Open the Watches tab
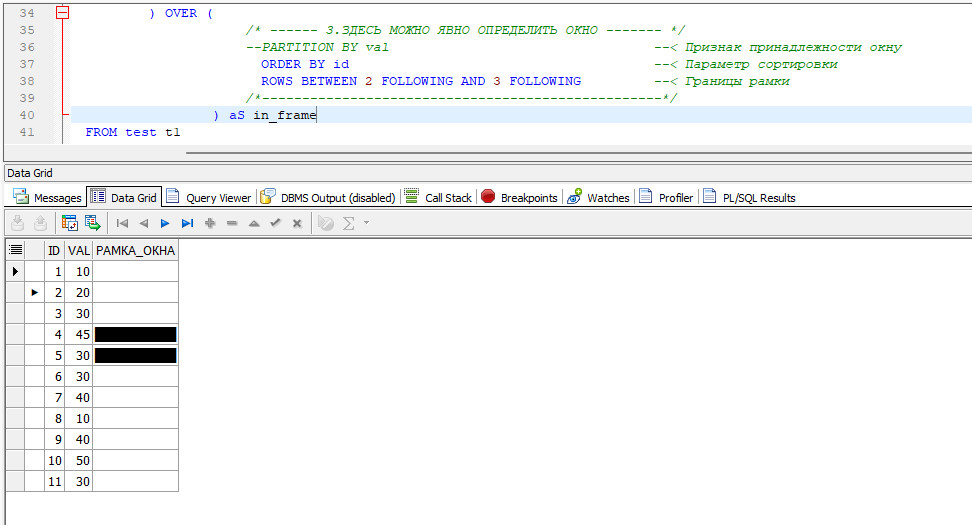 coord(599,197)
